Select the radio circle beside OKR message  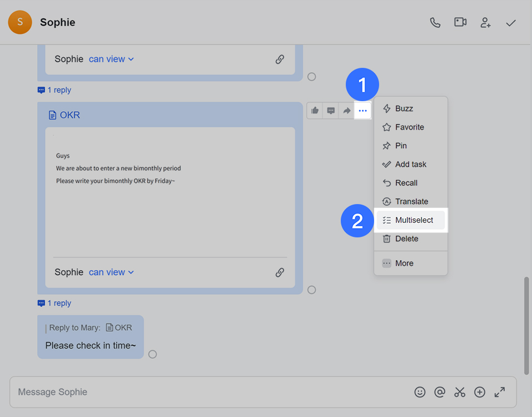[x=312, y=290]
